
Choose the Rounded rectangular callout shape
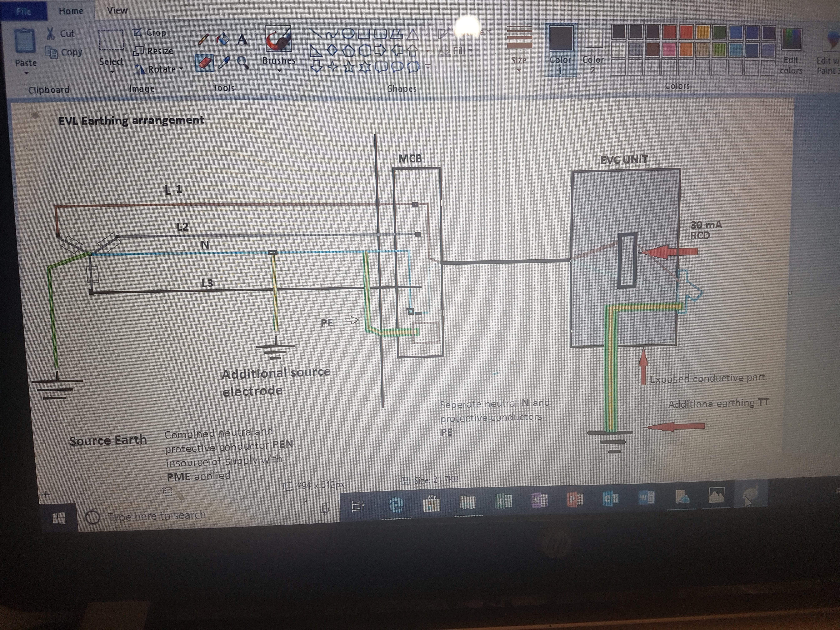tap(381, 67)
